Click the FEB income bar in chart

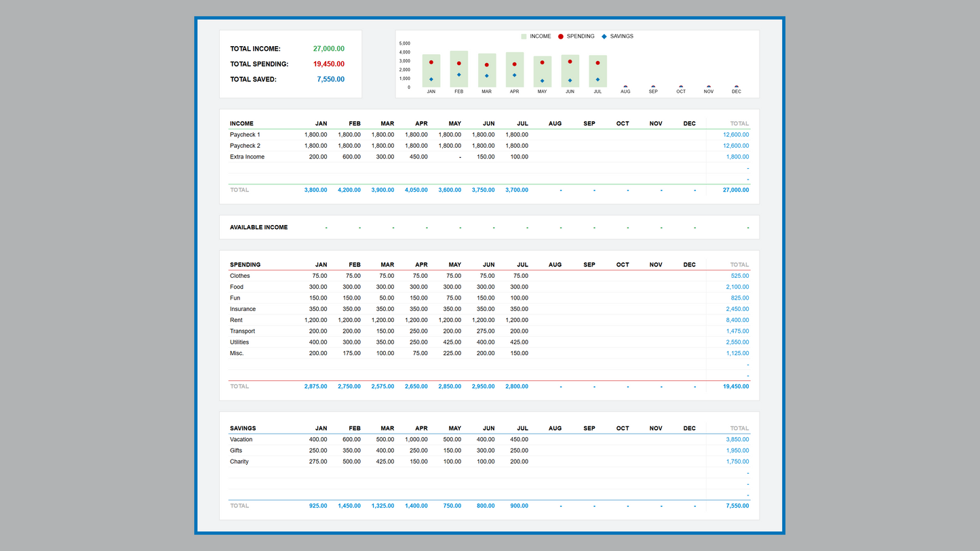[459, 69]
